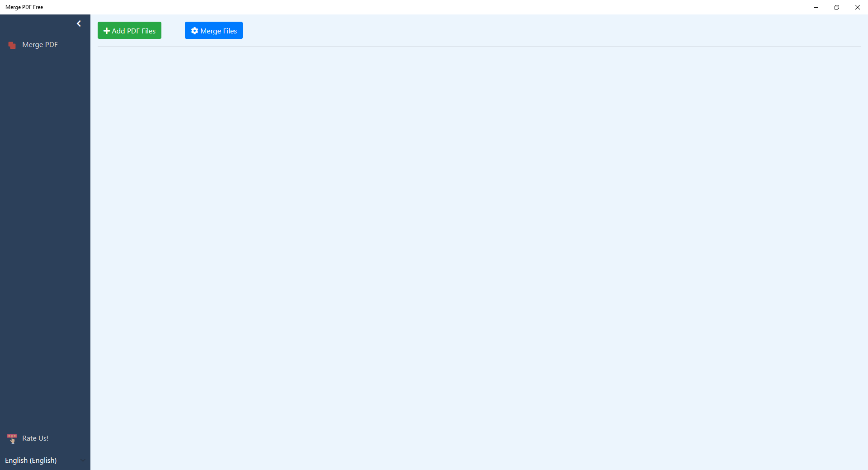The image size is (868, 470).
Task: Click the plus icon on Add PDF Files
Action: tap(107, 31)
